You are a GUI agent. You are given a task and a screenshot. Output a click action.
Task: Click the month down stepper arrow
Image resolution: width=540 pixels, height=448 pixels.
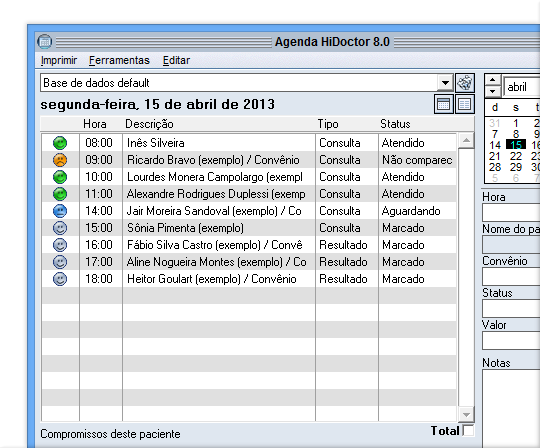click(x=492, y=91)
